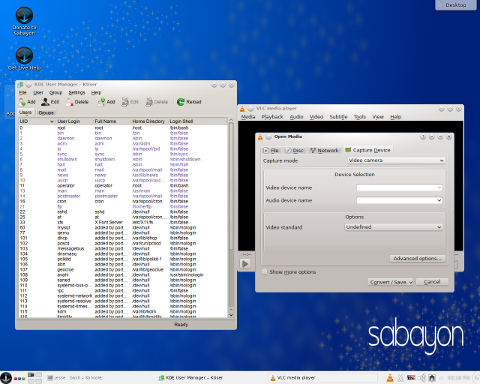Image resolution: width=480 pixels, height=384 pixels.
Task: Click the user list vertical scrollbar
Action: (x=231, y=217)
